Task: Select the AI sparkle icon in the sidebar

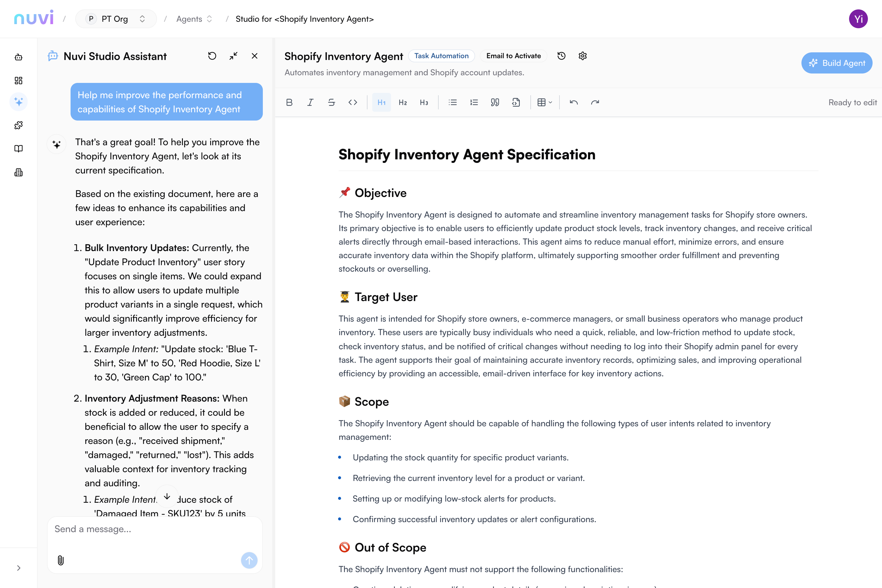Action: [x=18, y=102]
